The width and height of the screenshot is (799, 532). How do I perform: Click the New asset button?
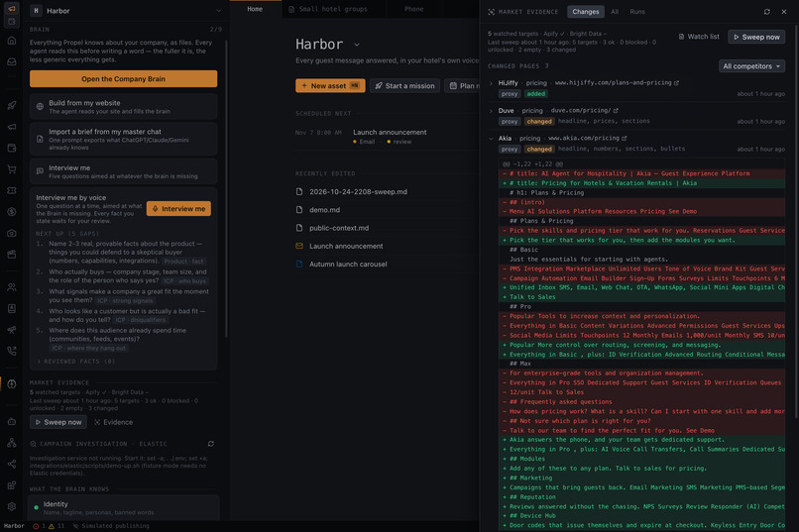tap(330, 86)
